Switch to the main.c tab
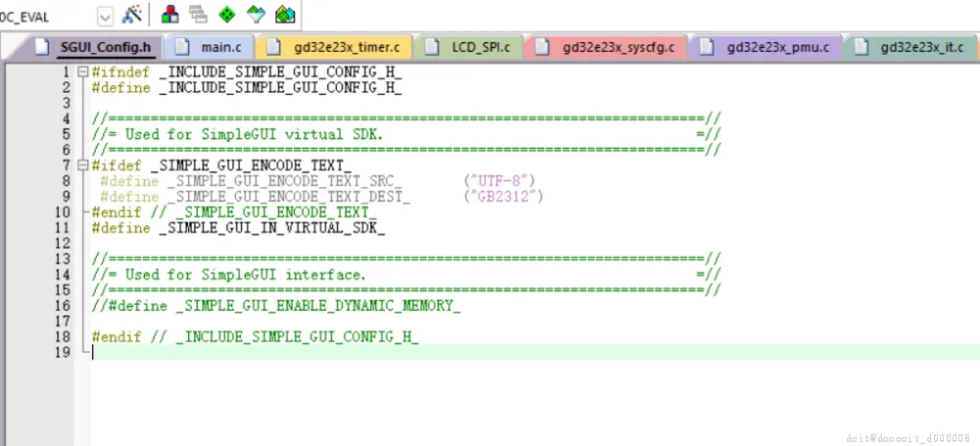The image size is (980, 446). coord(209,47)
